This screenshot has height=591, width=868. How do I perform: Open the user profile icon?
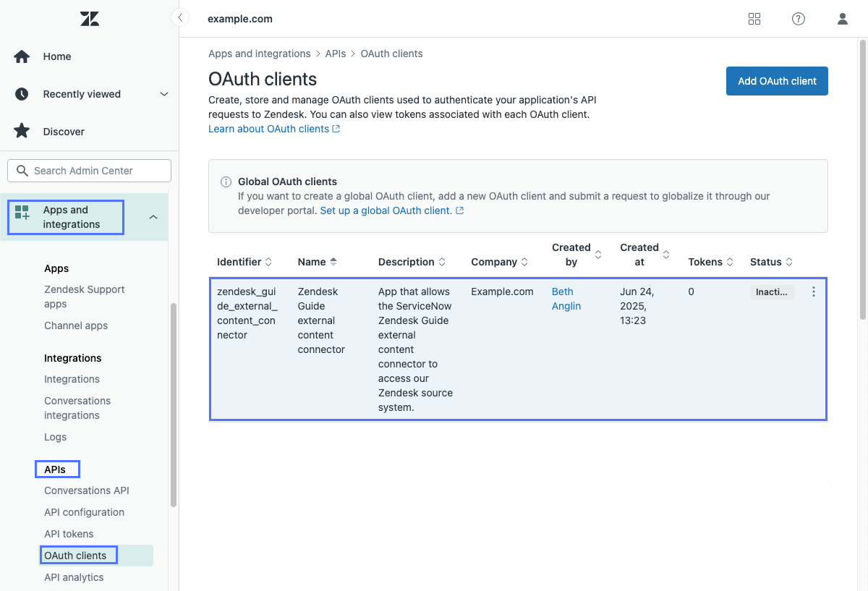[843, 19]
